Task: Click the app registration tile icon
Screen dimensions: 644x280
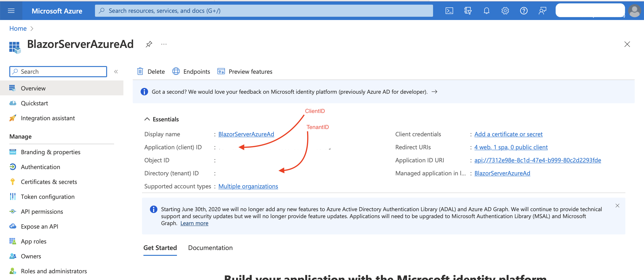Action: [x=15, y=47]
